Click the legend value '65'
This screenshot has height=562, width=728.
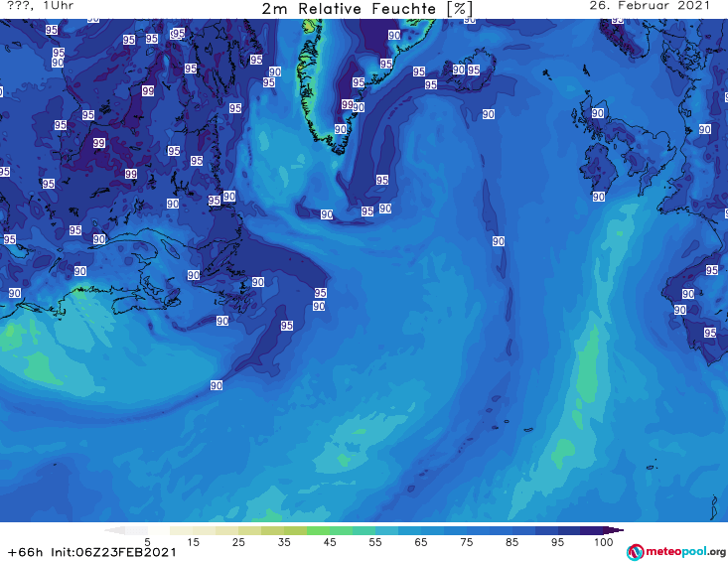421,542
